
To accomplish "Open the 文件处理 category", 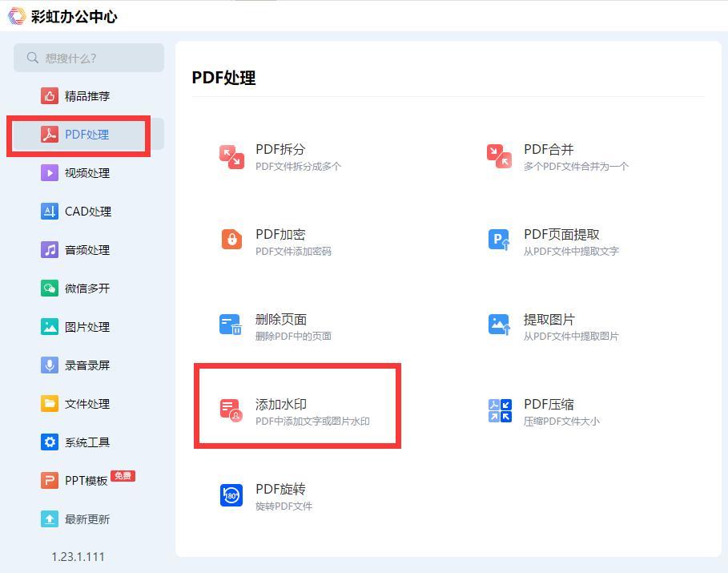I will (x=87, y=403).
